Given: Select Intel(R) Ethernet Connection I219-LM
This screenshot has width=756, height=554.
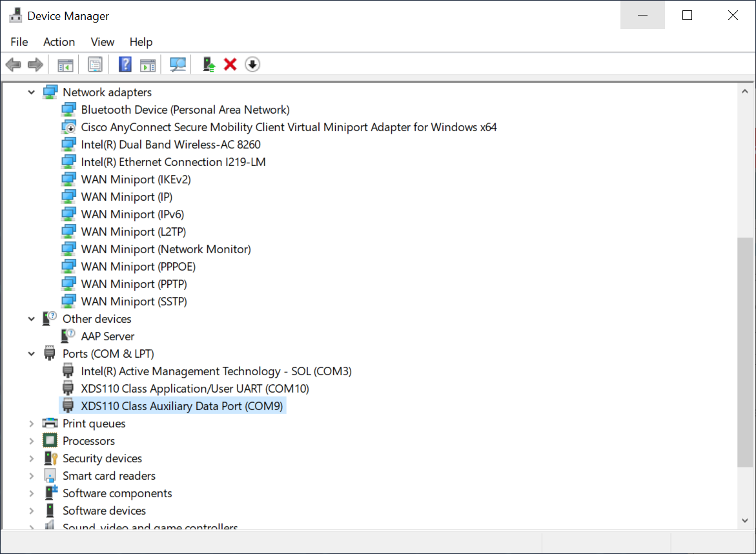Looking at the screenshot, I should [173, 162].
